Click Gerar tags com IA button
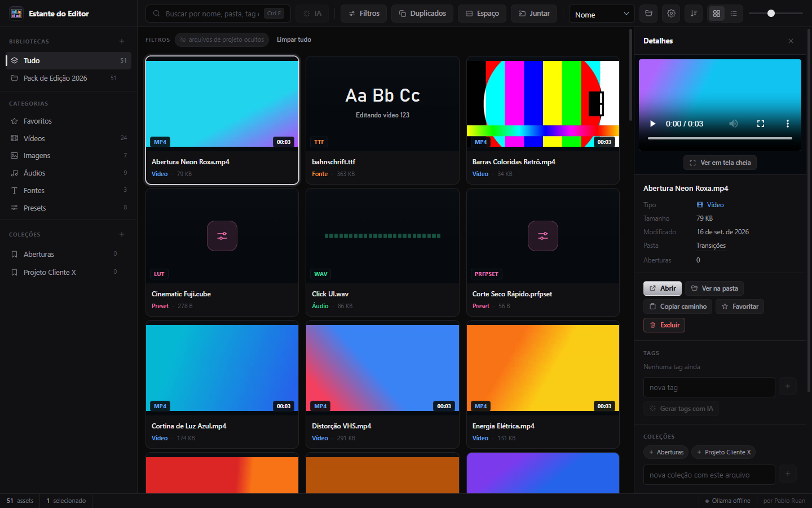 click(x=682, y=409)
